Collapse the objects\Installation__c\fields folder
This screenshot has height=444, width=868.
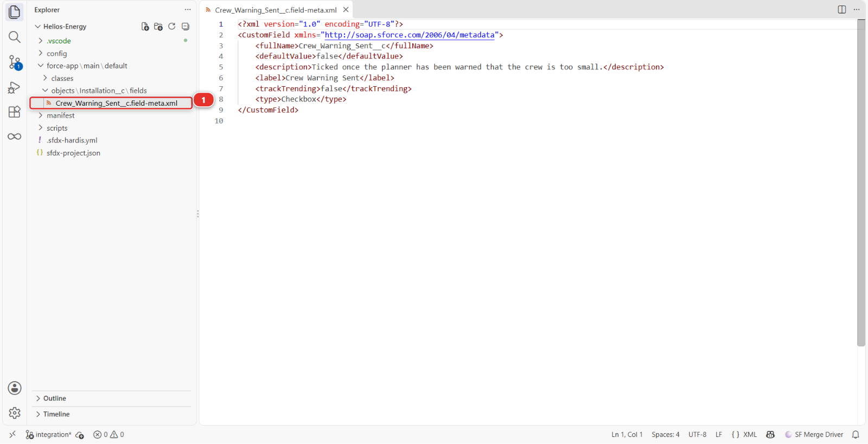tap(99, 91)
